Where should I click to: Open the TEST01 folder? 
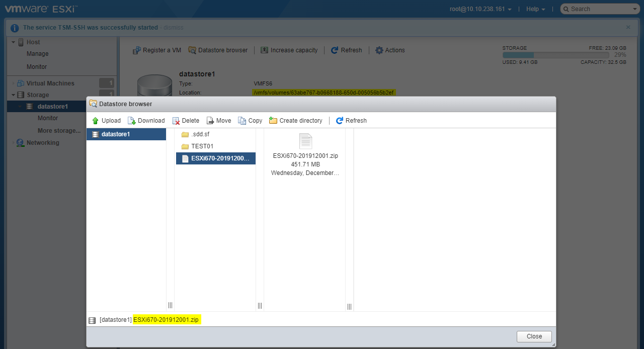click(x=202, y=146)
